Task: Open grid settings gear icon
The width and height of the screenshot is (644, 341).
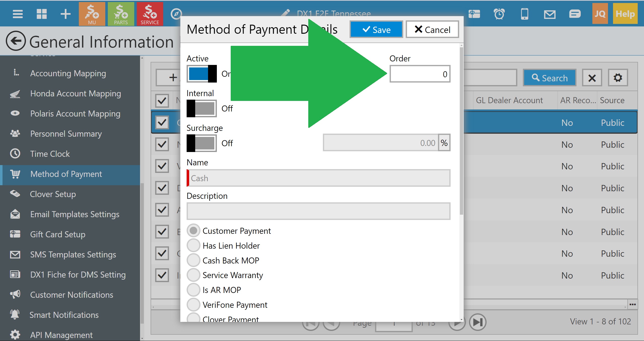Action: 618,78
